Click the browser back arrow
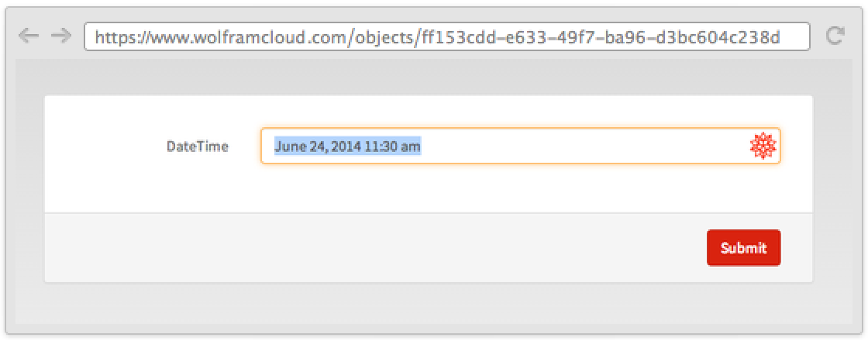 pyautogui.click(x=28, y=36)
